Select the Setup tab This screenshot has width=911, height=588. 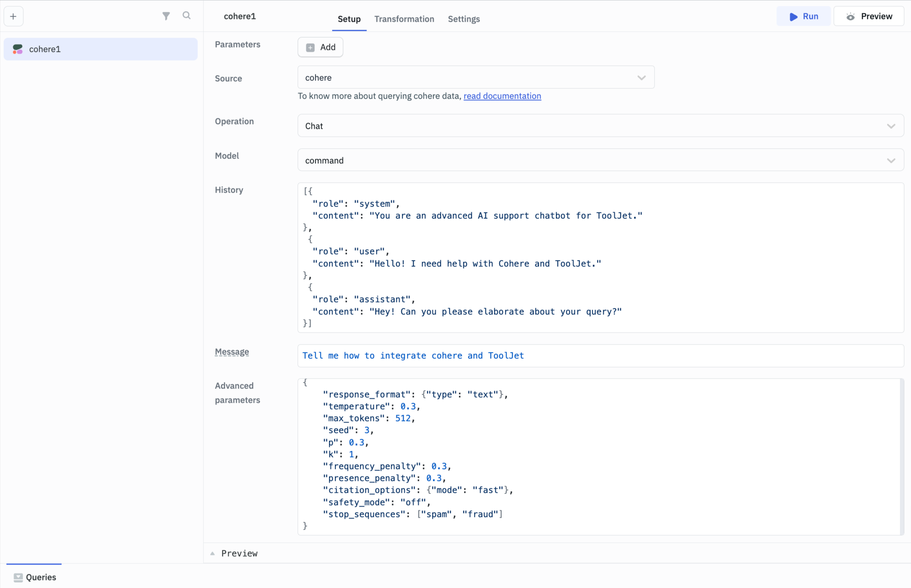pos(349,19)
